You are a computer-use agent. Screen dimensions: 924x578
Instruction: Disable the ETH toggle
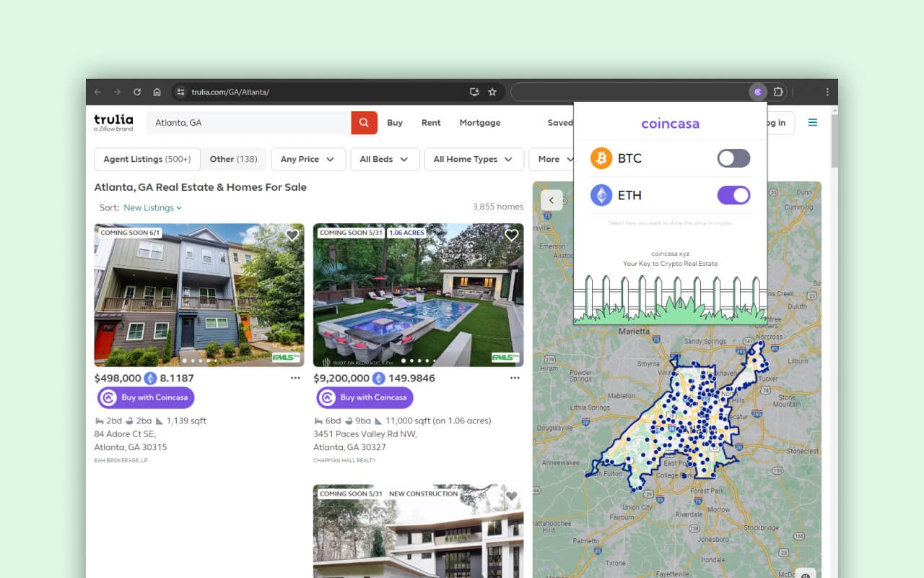(x=733, y=195)
